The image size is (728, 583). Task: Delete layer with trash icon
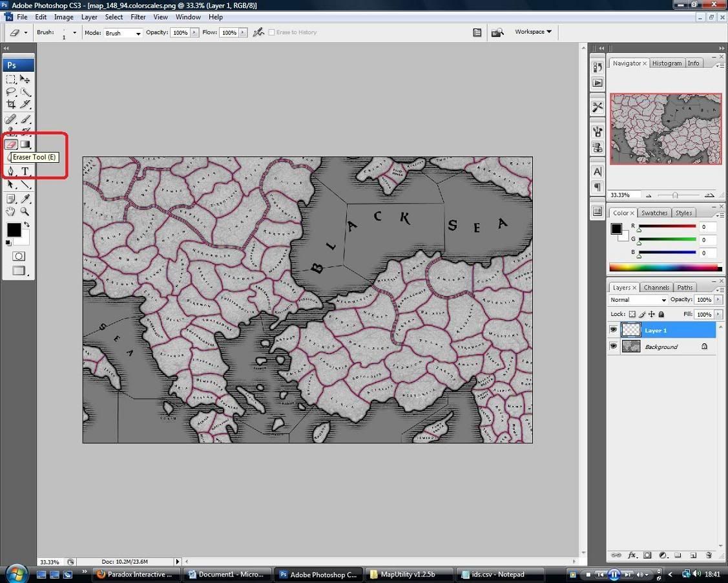tap(709, 555)
